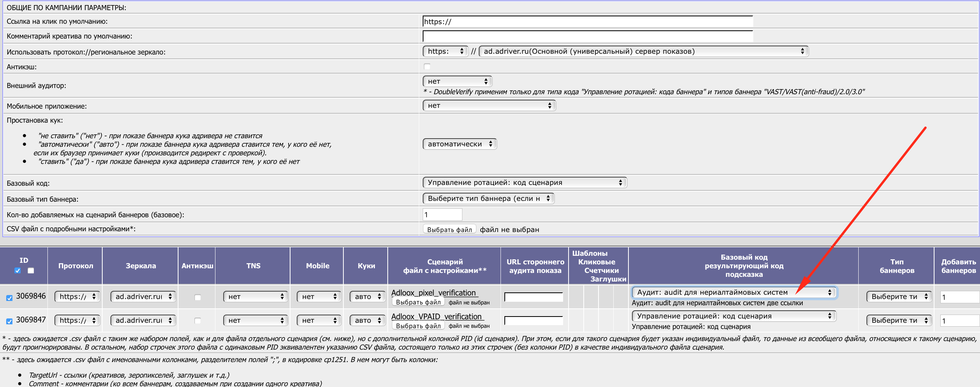Viewport: 980px width, 387px height.
Task: Focus the third-party audit URL field for 3069847
Action: (534, 321)
